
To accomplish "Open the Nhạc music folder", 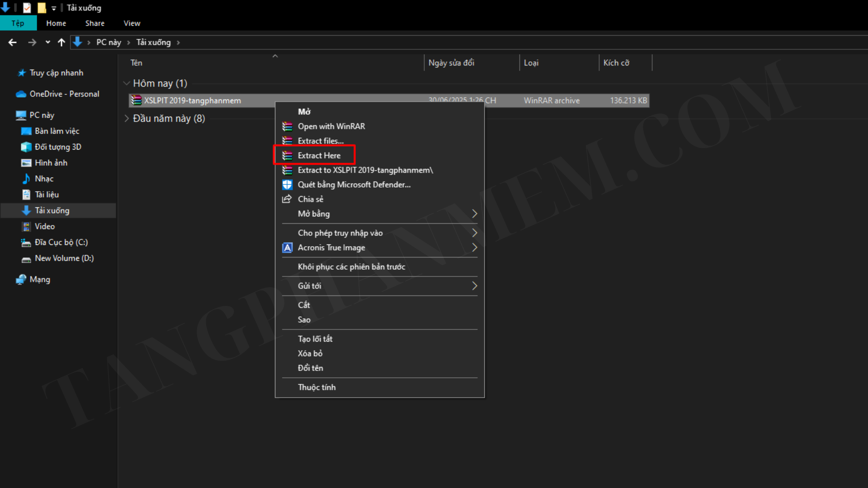I will (x=44, y=179).
